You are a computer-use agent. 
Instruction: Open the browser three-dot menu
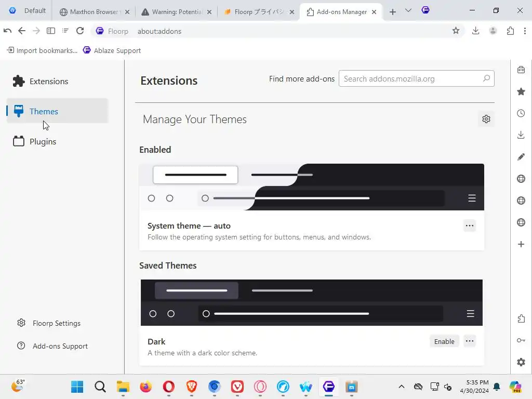click(x=525, y=31)
